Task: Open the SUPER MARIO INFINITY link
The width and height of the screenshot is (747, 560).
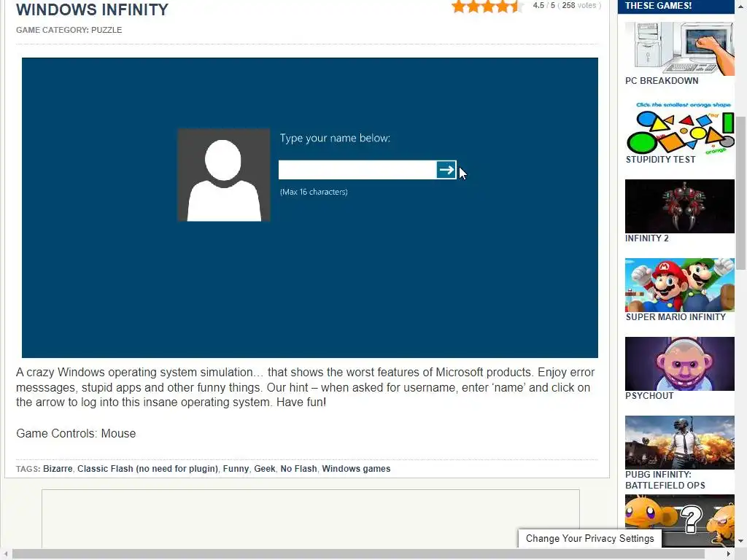Action: [676, 317]
